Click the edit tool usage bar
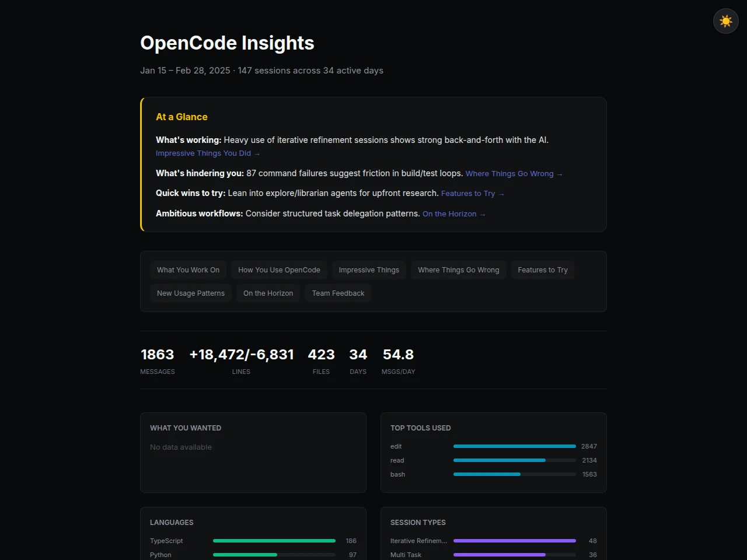Screen dimensions: 747x560 pyautogui.click(x=515, y=446)
